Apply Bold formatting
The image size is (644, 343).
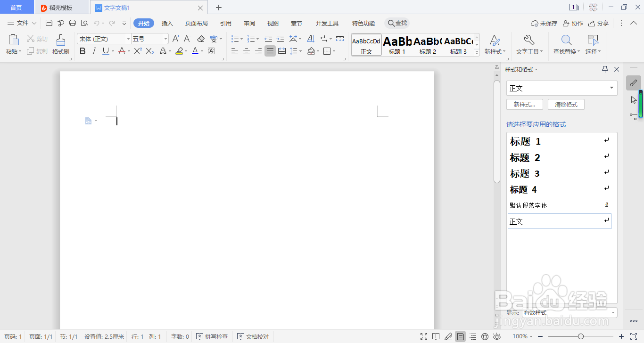pos(83,51)
